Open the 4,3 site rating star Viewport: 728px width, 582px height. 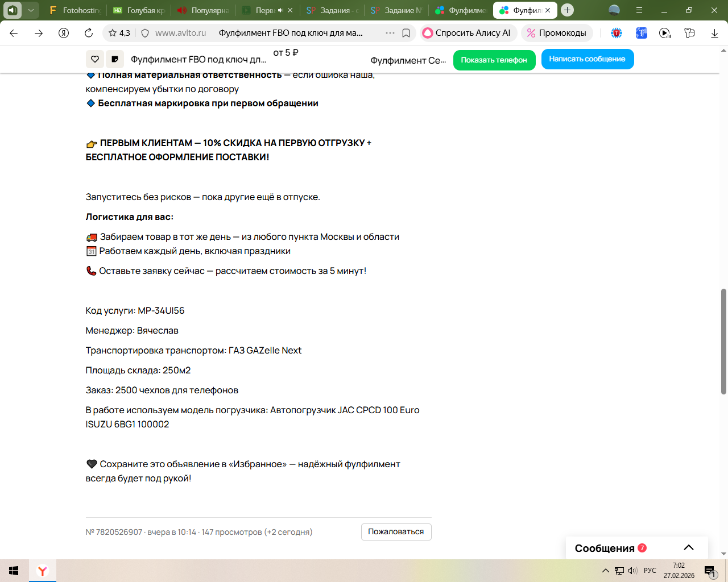tap(119, 33)
